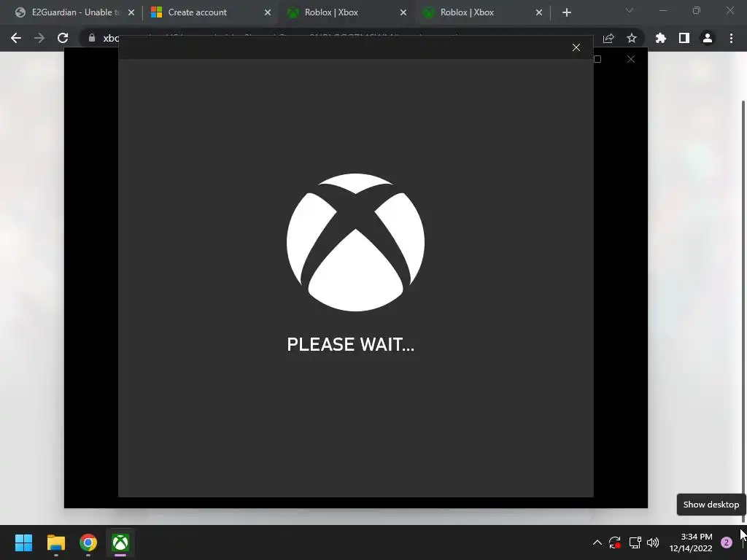Open the Chrome profile icon
This screenshot has height=560, width=747.
(708, 38)
